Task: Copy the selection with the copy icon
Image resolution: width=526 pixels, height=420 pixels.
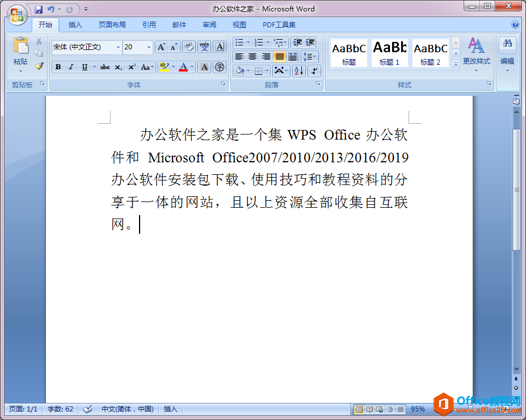Action: coord(39,53)
